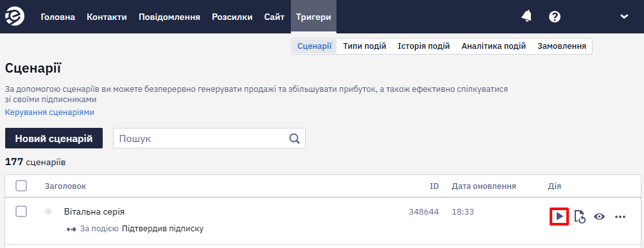This screenshot has height=248, width=644.
Task: Click the copy scenario icon for Вітальна серія
Action: pos(580,217)
